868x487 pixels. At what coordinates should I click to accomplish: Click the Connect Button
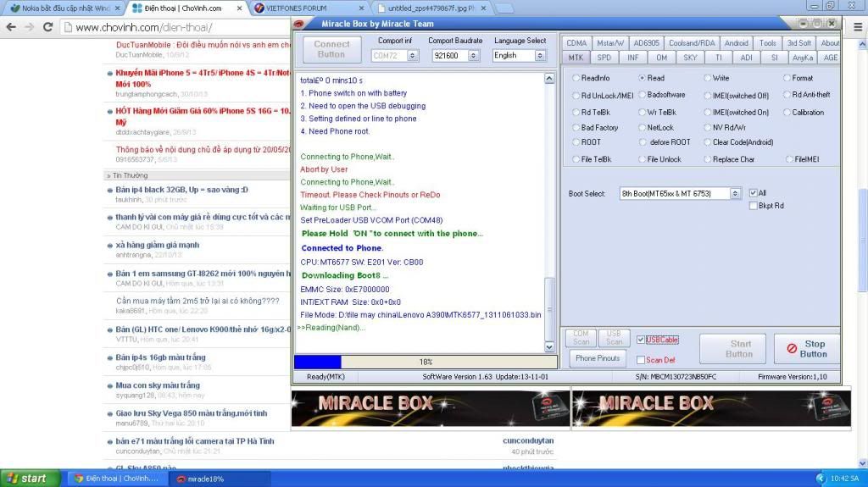tap(331, 49)
